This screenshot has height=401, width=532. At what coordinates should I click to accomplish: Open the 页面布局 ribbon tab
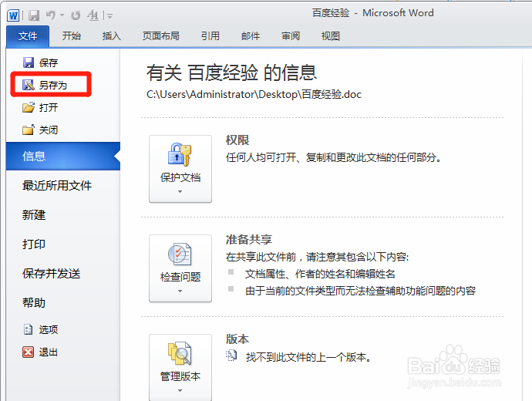161,36
